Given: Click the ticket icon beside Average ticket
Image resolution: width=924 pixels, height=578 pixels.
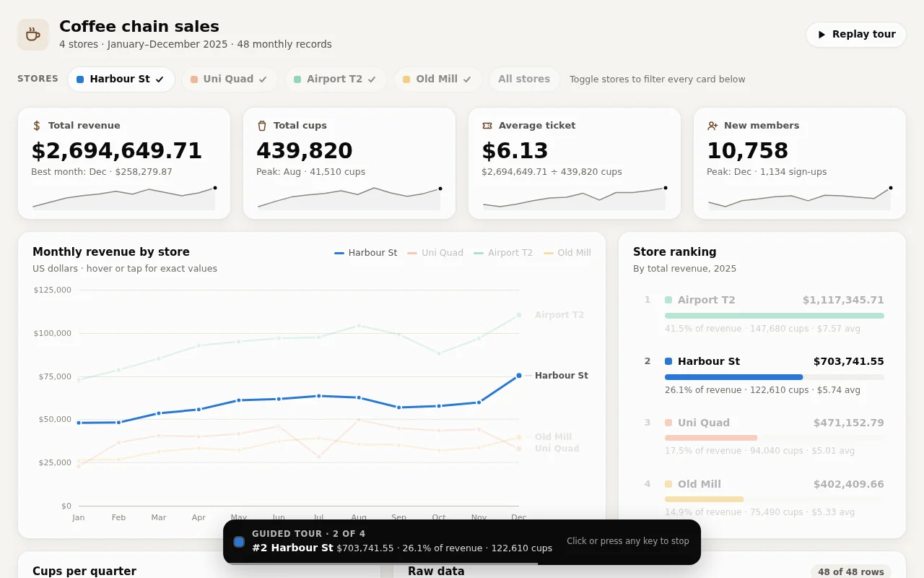Looking at the screenshot, I should 487,126.
